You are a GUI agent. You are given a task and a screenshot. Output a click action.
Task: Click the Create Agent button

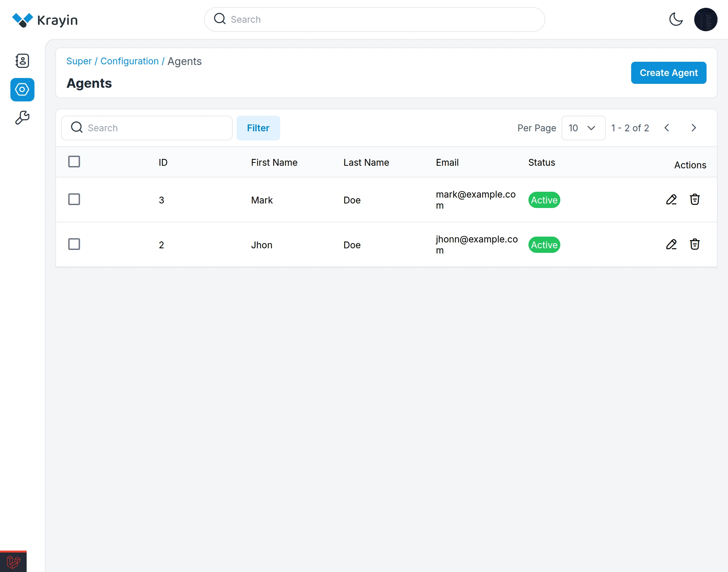pyautogui.click(x=669, y=73)
